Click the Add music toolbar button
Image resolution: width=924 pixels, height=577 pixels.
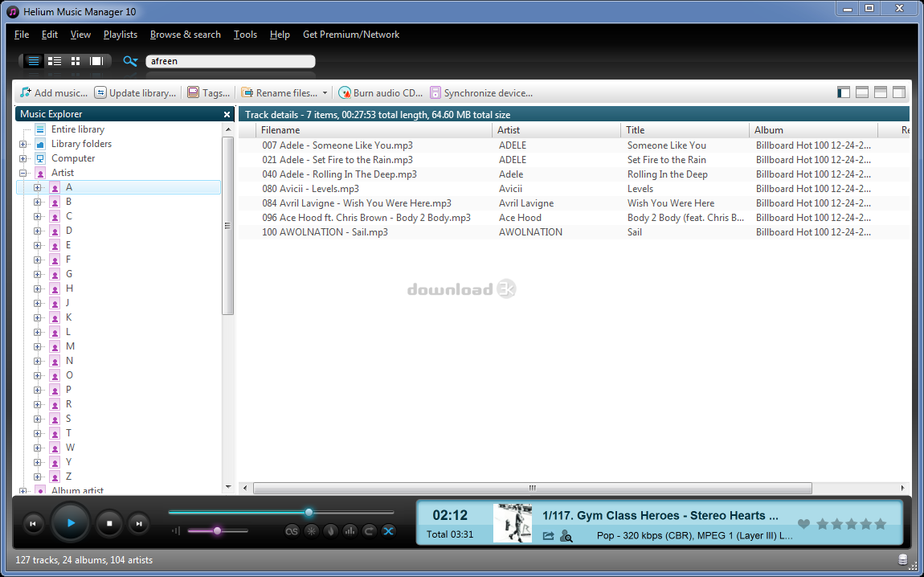(x=54, y=92)
